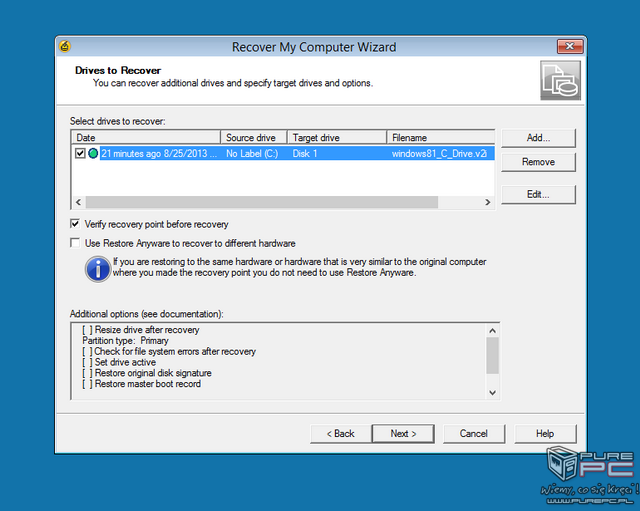Toggle Restore original disk signature option
Image resolution: width=640 pixels, height=511 pixels.
[x=147, y=373]
